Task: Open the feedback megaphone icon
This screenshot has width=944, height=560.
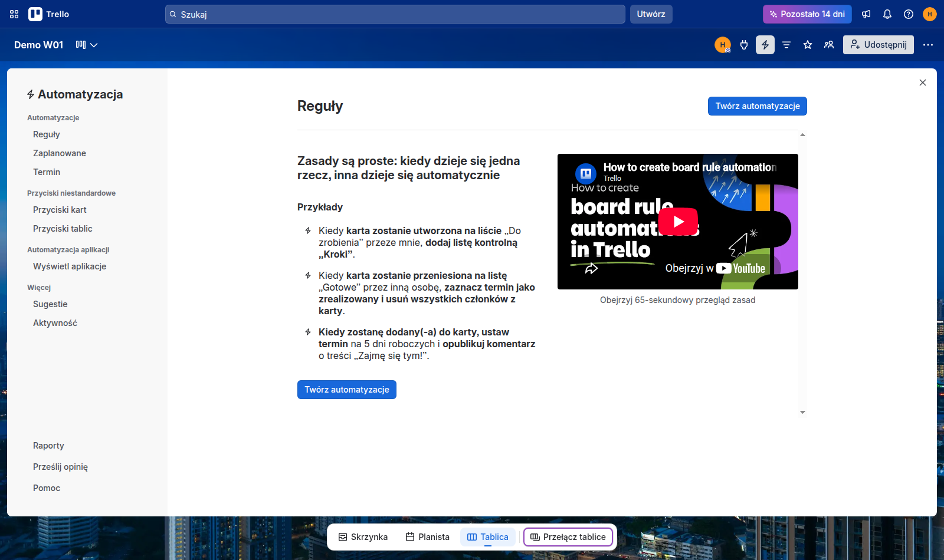Action: pyautogui.click(x=866, y=14)
